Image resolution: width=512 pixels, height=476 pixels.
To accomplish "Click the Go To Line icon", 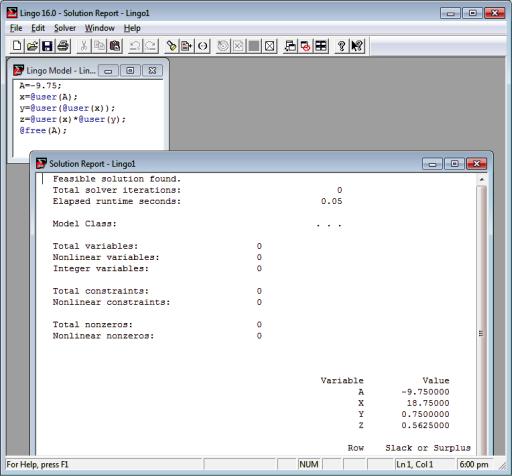I will 187,46.
